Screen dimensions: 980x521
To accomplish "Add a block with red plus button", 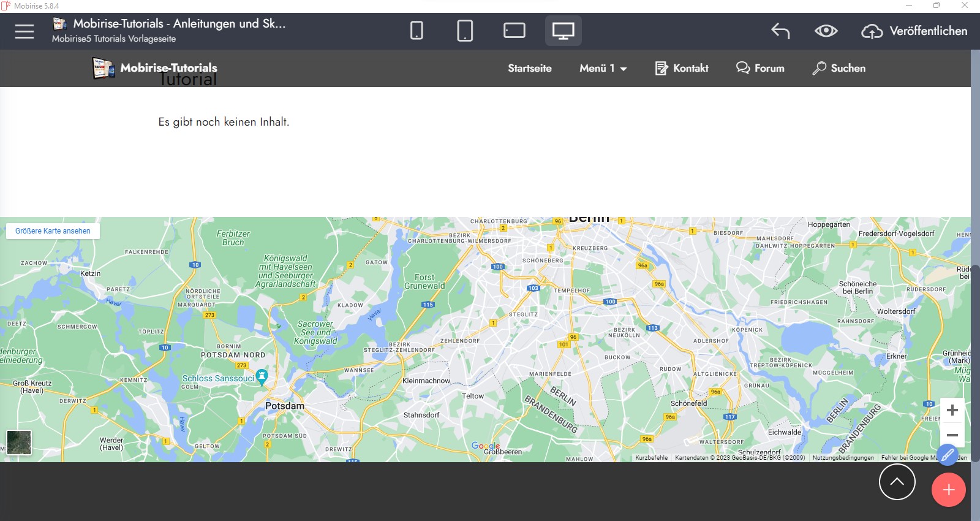I will (948, 490).
